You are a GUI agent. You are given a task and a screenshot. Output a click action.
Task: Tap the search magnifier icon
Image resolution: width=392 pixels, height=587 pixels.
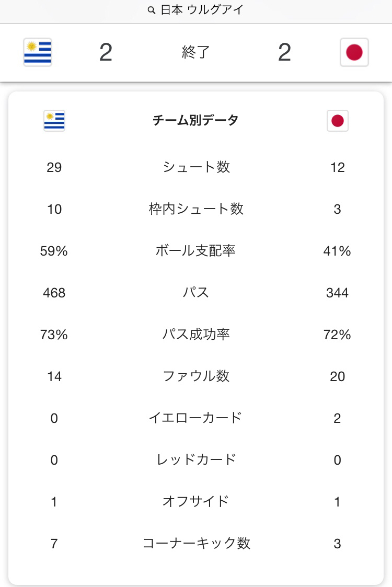click(152, 10)
